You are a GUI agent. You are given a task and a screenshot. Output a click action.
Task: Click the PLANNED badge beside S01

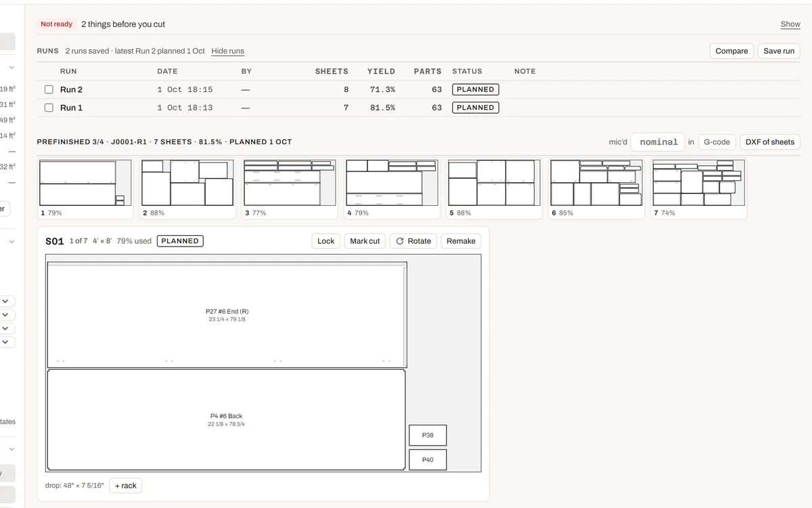[x=180, y=241]
